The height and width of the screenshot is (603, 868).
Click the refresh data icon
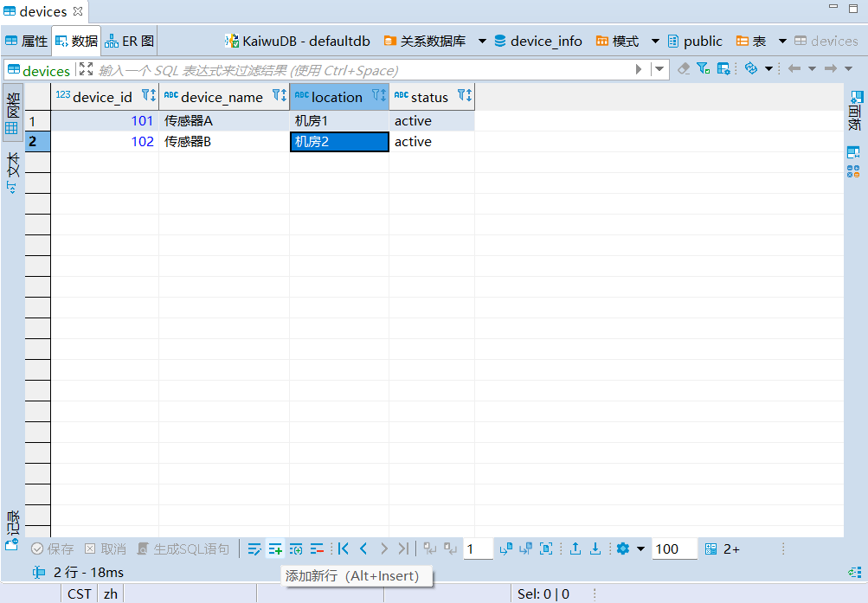tap(750, 69)
